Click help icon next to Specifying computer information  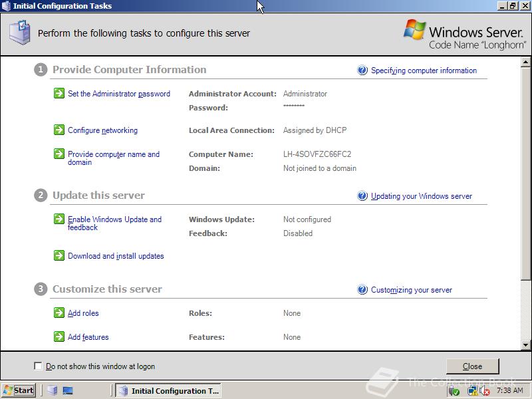point(362,70)
